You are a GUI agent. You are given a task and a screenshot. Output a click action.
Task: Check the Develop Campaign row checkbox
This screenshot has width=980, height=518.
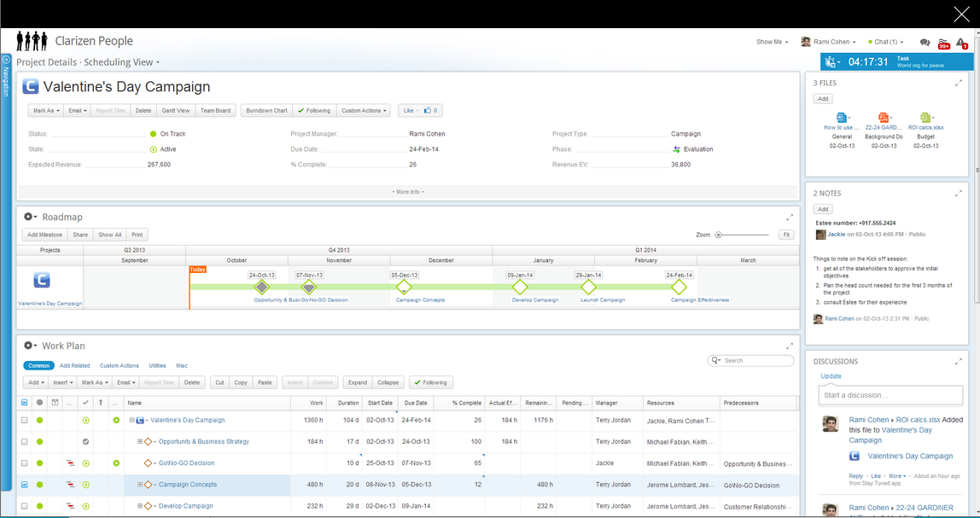click(x=25, y=506)
